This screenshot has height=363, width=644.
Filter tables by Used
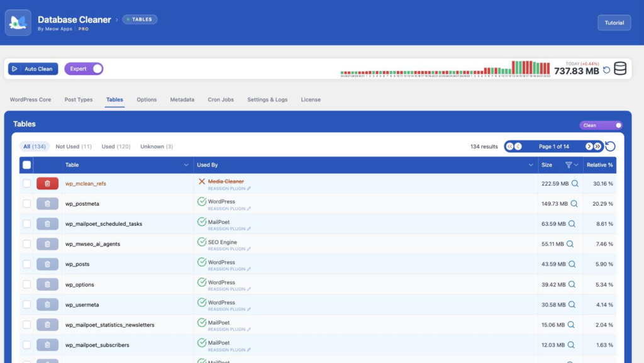pyautogui.click(x=116, y=146)
